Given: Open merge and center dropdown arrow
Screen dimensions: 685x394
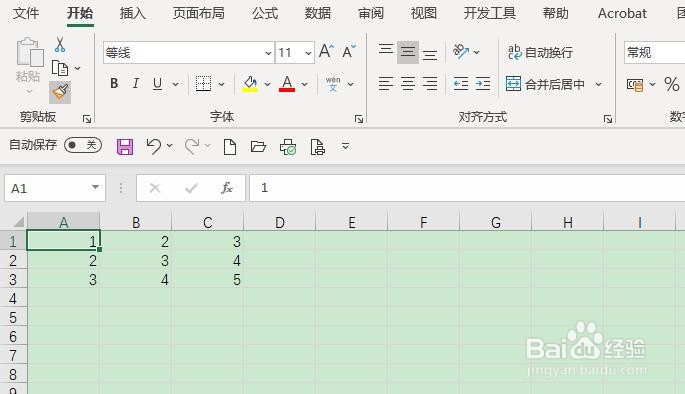Looking at the screenshot, I should 599,84.
